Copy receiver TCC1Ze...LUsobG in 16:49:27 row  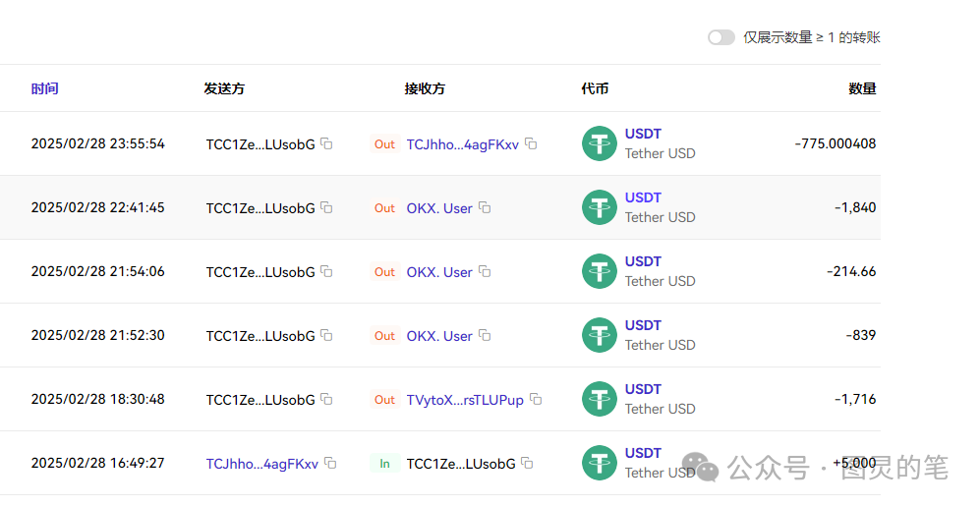coord(527,463)
